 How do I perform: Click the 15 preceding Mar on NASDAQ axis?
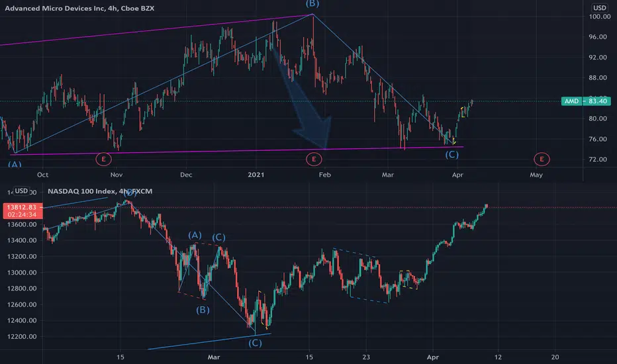pyautogui.click(x=120, y=357)
